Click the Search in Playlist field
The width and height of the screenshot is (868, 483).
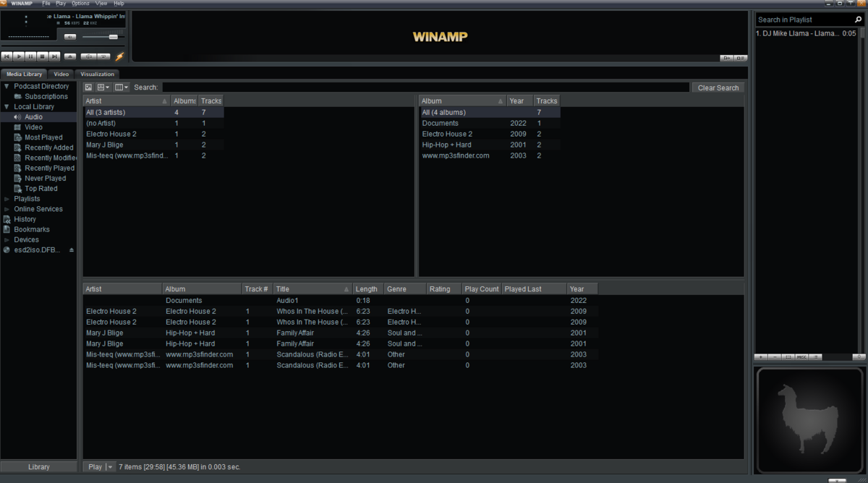tap(804, 20)
